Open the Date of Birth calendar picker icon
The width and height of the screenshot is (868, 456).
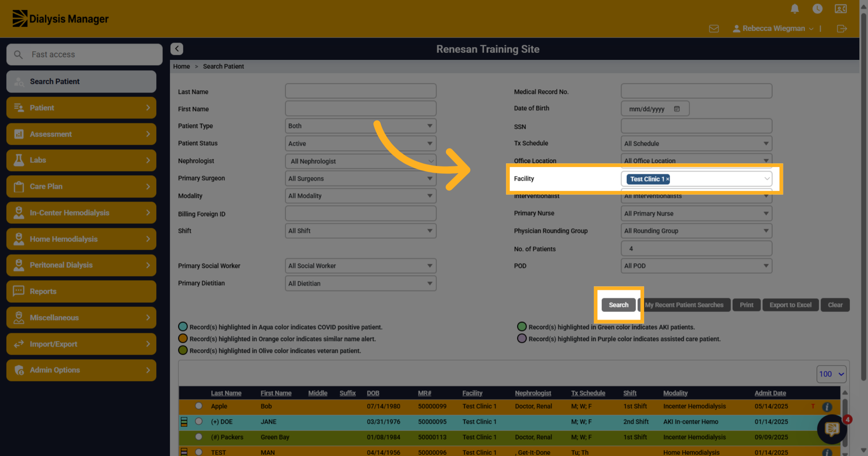point(677,109)
